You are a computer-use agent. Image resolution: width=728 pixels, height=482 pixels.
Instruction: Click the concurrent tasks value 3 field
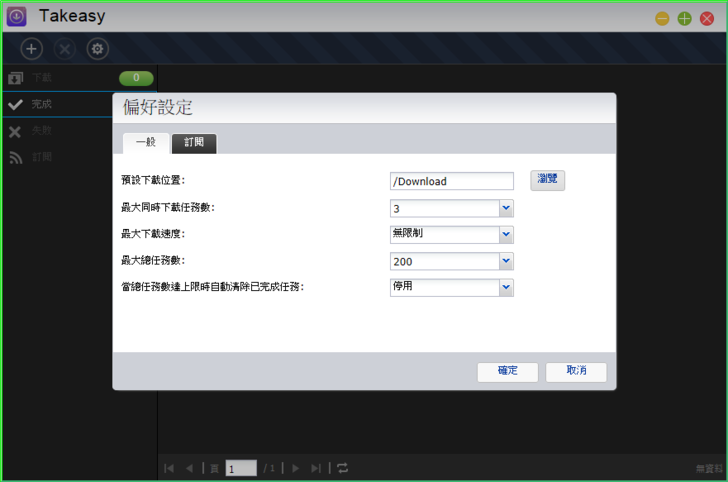click(445, 208)
